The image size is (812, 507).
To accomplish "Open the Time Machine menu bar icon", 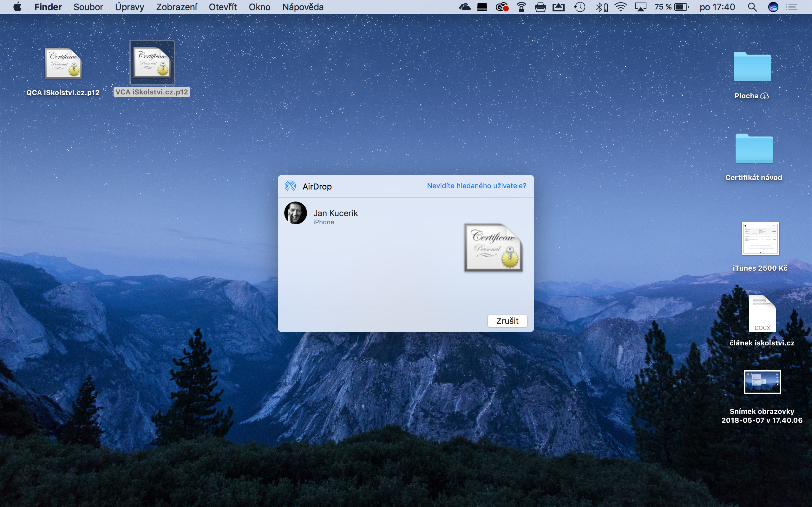I will pos(580,7).
